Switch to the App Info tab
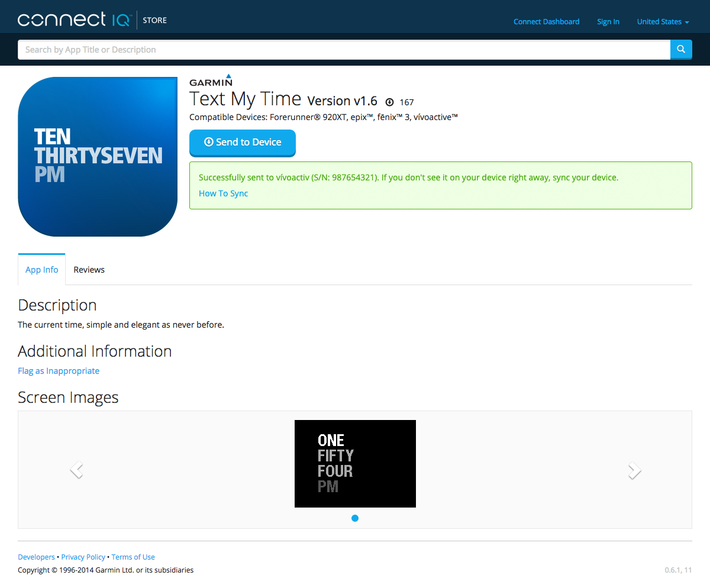Screen dimensions: 710x588 (x=41, y=270)
